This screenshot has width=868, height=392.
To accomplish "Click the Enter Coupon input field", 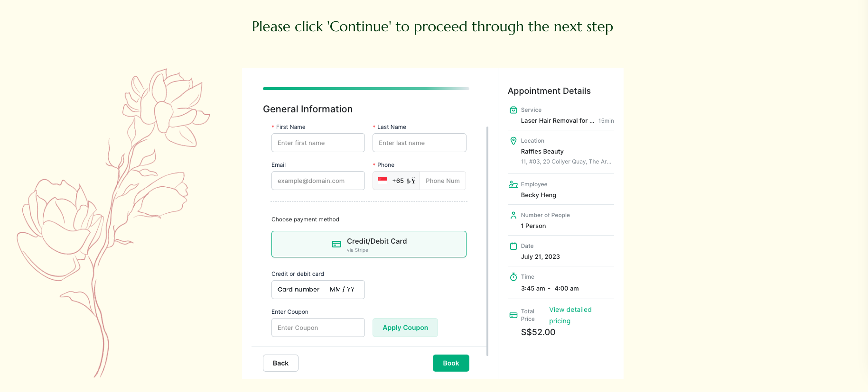I will [x=318, y=328].
